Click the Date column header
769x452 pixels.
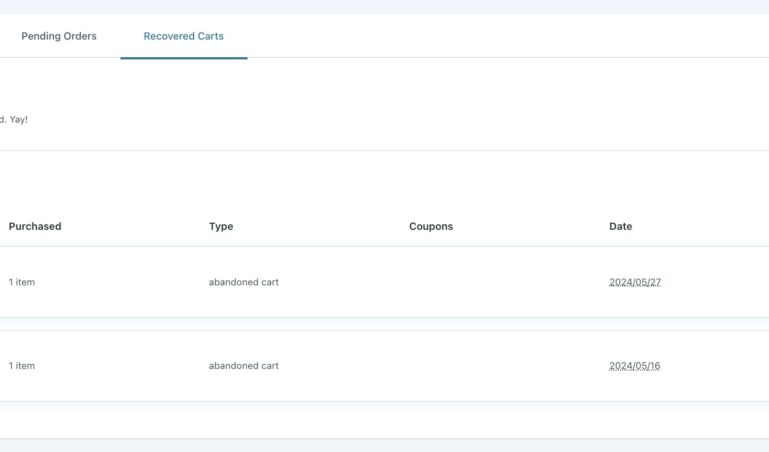pos(620,226)
